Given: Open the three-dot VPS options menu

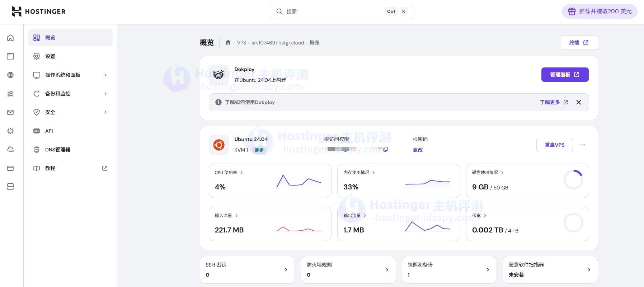Looking at the screenshot, I should 582,145.
